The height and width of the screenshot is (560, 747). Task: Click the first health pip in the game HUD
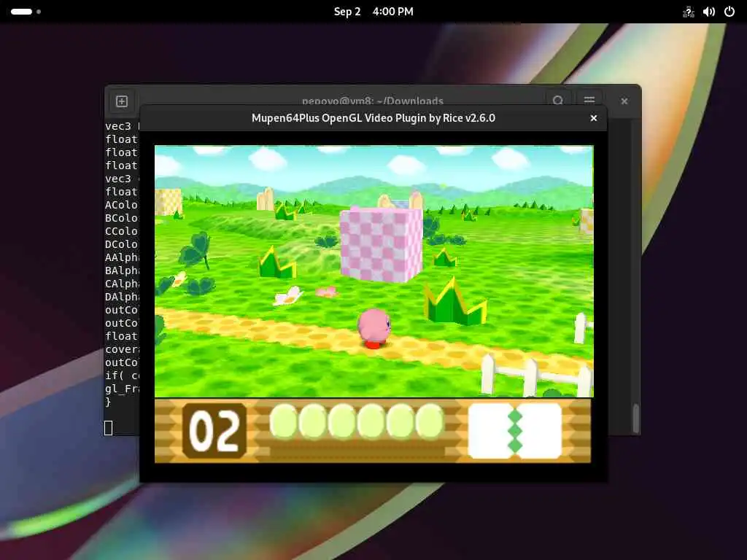[283, 421]
